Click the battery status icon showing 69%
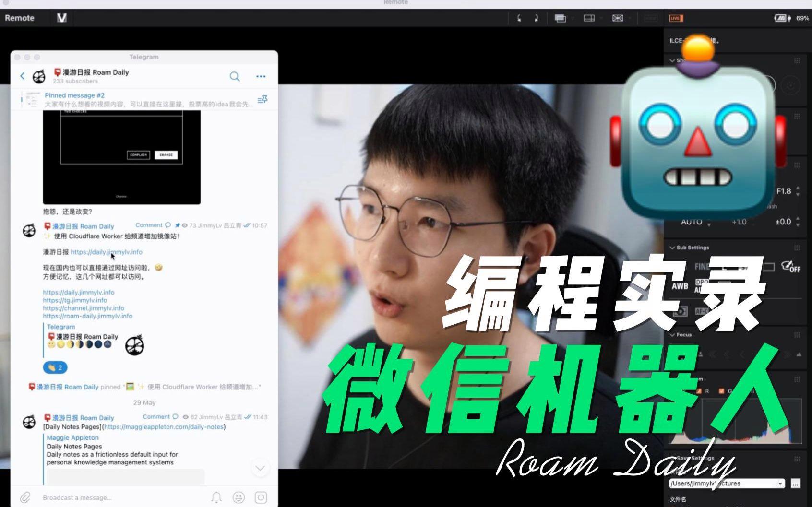This screenshot has width=812, height=507. click(782, 18)
